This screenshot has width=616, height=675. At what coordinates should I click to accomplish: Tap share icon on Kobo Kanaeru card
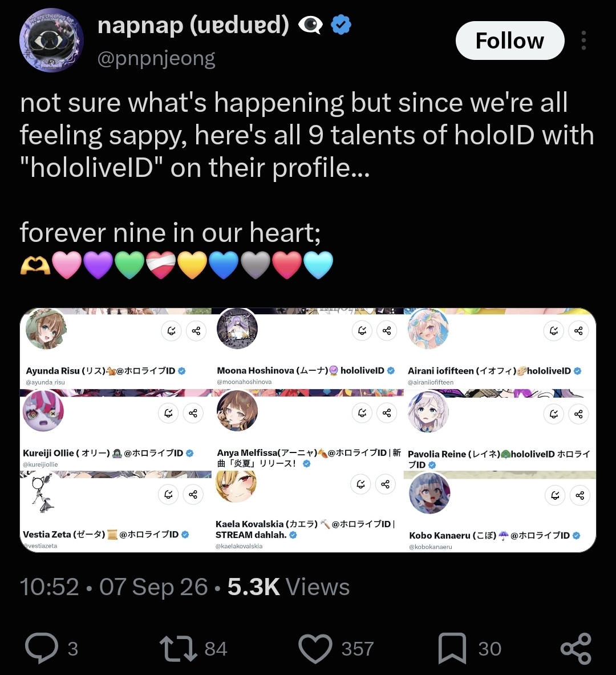coord(580,495)
